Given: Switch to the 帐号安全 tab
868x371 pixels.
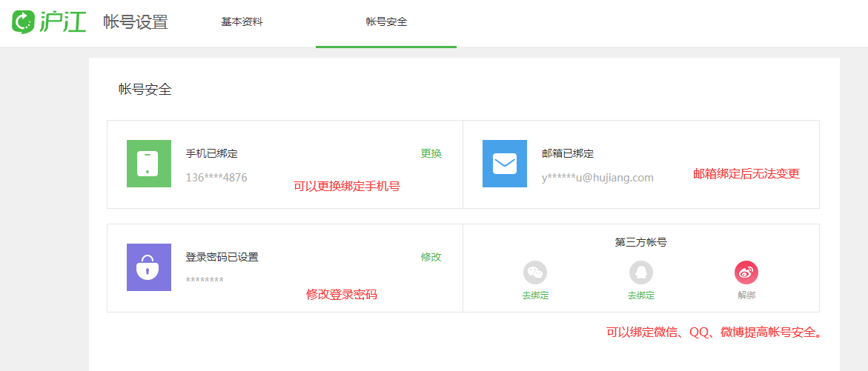Looking at the screenshot, I should tap(386, 22).
